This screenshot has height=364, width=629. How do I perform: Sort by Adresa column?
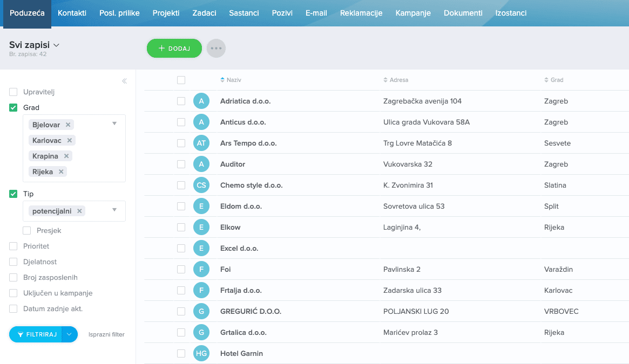396,80
